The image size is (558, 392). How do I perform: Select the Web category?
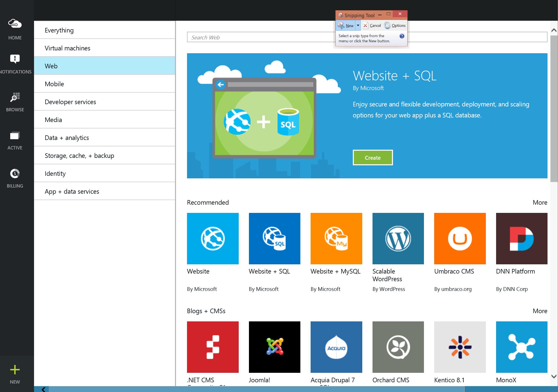(105, 66)
